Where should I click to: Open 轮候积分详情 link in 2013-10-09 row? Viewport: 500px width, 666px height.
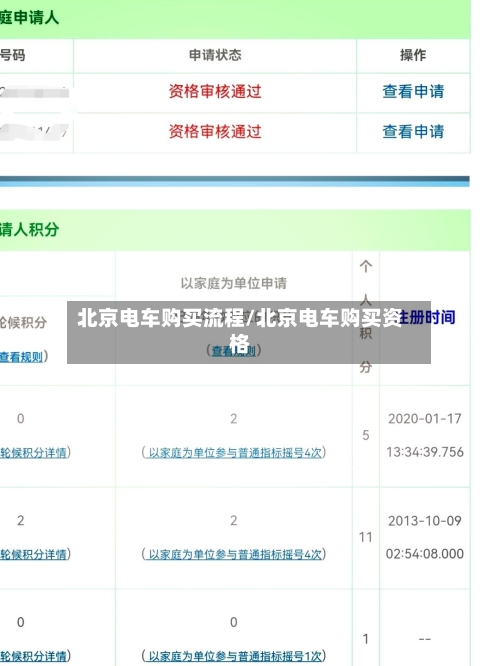coord(34,554)
